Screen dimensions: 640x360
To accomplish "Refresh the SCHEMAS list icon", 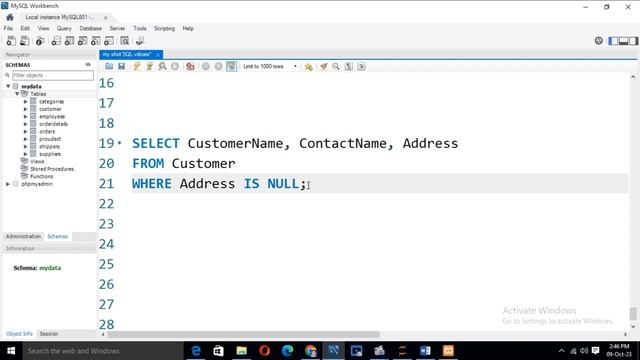I will point(88,64).
